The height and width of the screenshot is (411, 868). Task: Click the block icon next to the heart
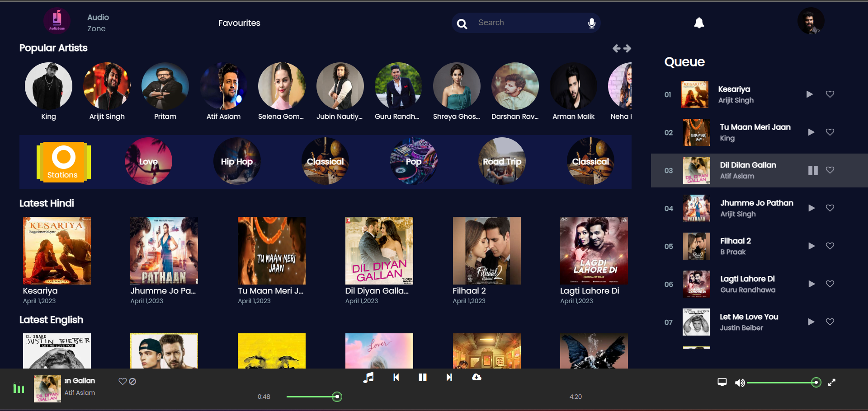132,382
